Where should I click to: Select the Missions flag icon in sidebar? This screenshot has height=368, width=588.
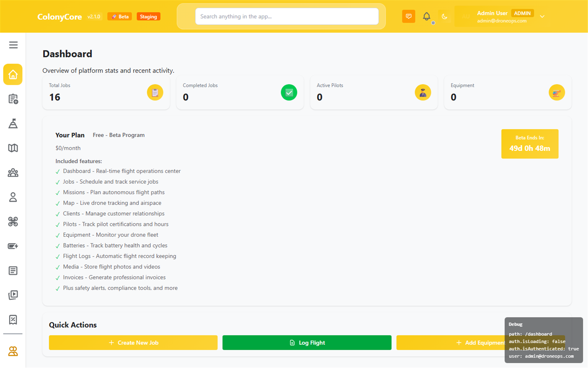[x=13, y=124]
